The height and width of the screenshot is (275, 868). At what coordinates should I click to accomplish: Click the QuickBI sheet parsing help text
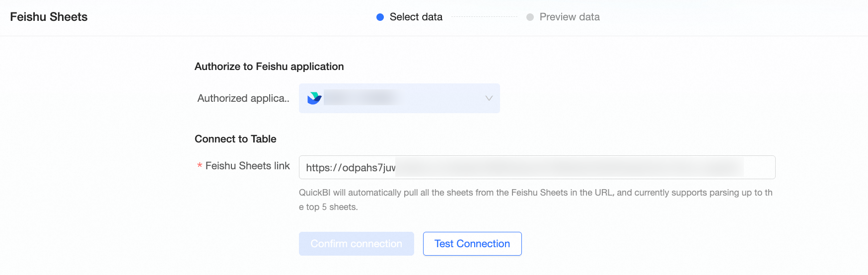pos(536,200)
